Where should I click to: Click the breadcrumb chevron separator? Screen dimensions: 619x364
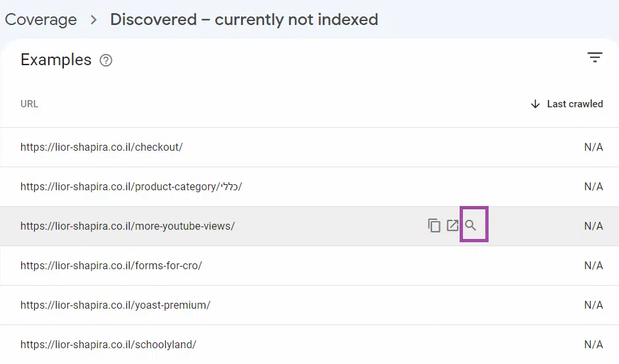(x=94, y=20)
